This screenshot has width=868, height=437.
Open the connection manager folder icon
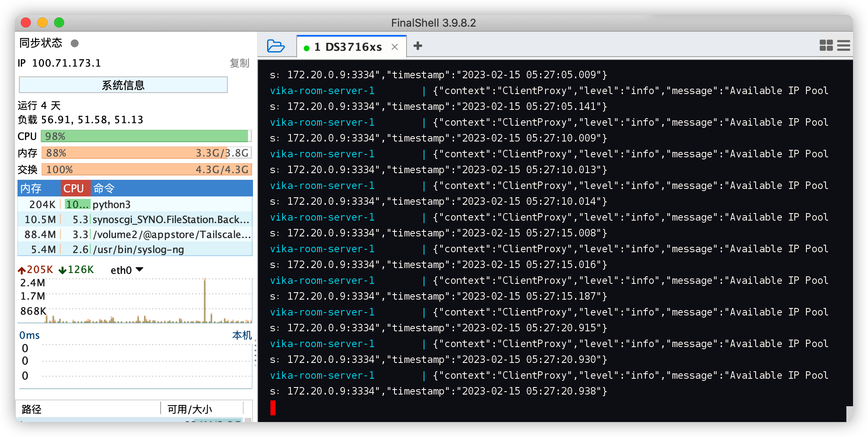[x=275, y=46]
